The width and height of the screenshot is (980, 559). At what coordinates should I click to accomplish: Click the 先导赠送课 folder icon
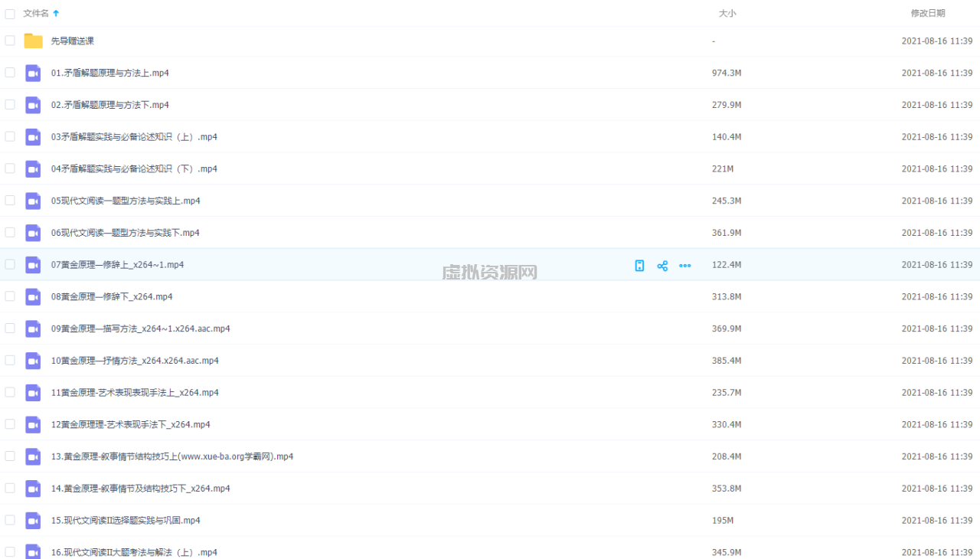[x=33, y=41]
